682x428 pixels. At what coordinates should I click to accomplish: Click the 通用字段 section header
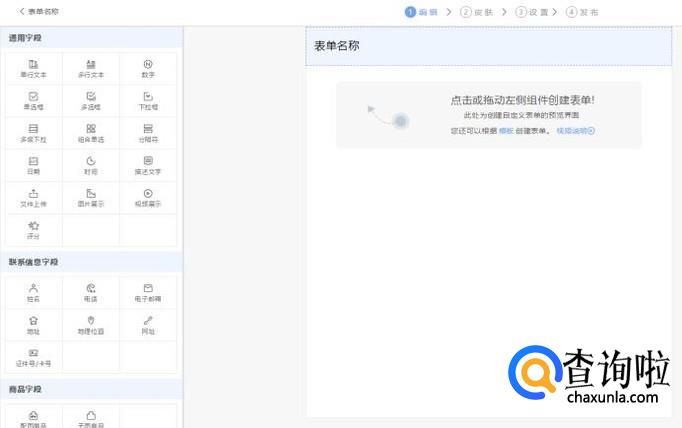click(91, 38)
